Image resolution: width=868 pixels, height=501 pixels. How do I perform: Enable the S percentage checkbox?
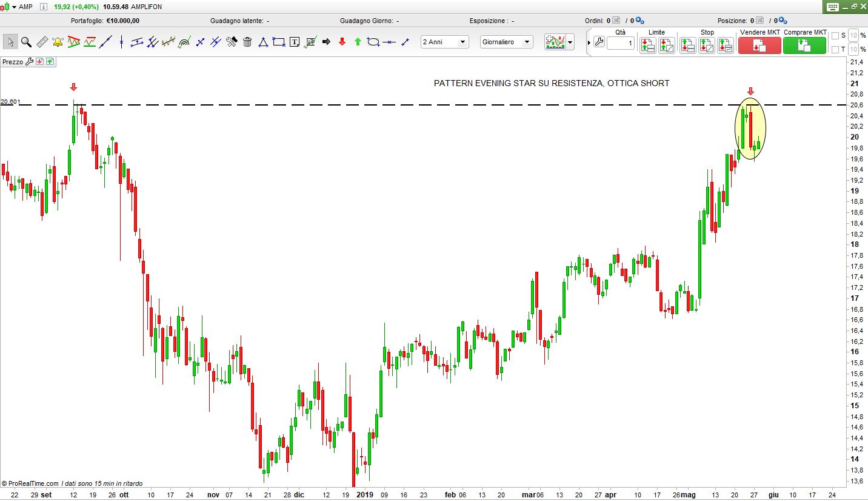coord(835,36)
